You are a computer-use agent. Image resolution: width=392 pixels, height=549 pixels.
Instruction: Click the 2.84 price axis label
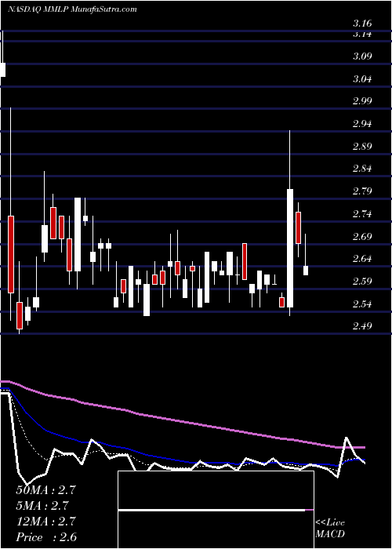click(x=362, y=169)
